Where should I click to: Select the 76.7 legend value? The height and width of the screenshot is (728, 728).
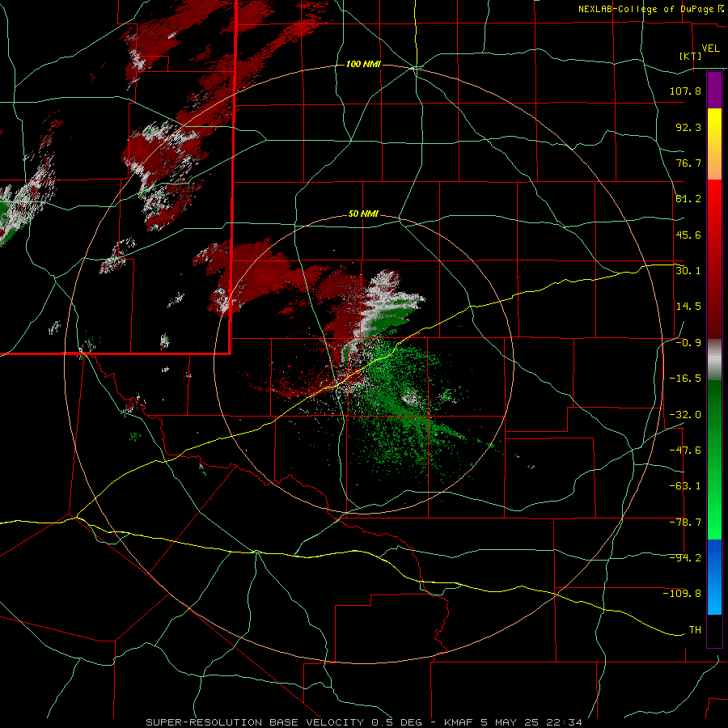click(x=688, y=163)
